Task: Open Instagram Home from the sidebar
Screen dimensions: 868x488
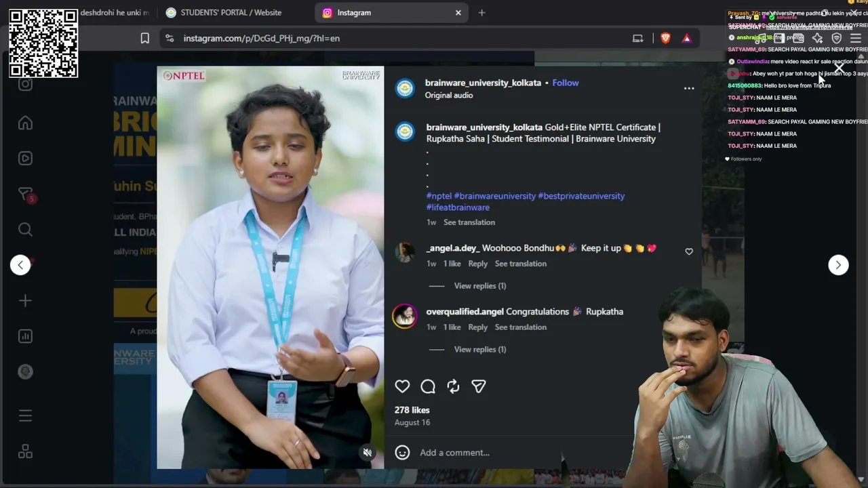Action: [x=25, y=123]
